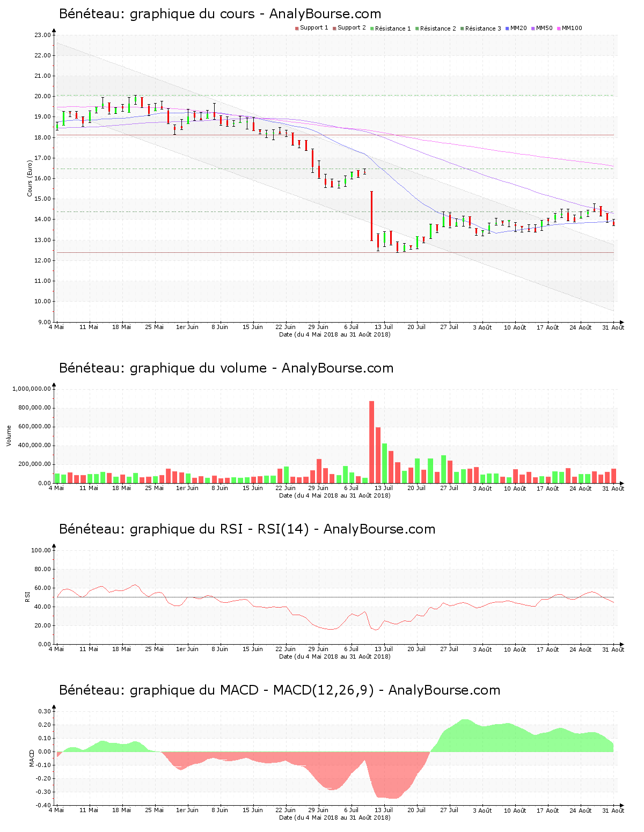Click the vertical 'Volume' axis label

[x=9, y=435]
